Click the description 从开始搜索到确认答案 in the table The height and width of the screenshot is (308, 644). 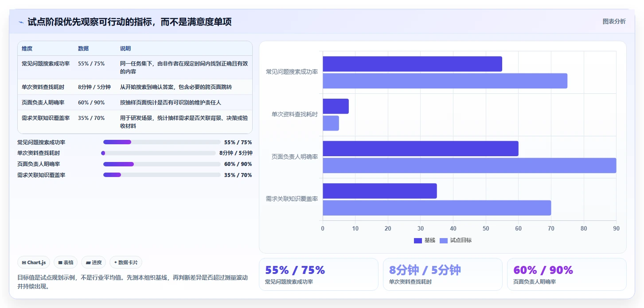click(x=176, y=87)
